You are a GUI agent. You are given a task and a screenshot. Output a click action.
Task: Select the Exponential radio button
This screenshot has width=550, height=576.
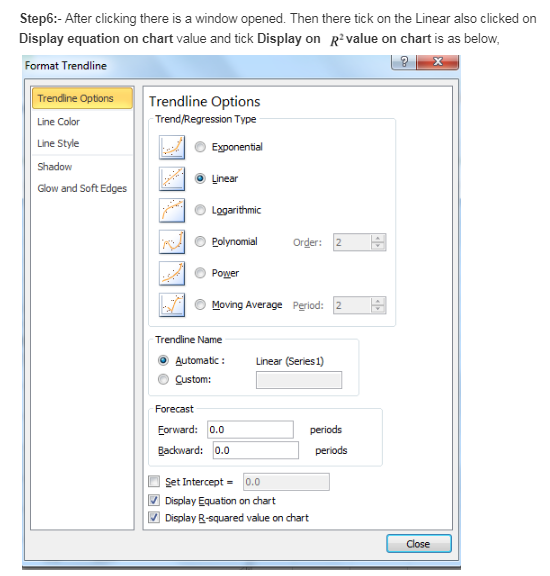(200, 147)
